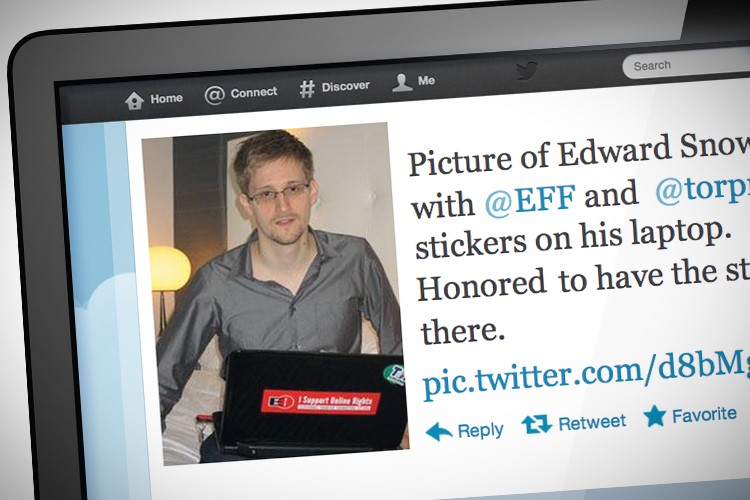Click the Reply text link

click(x=480, y=430)
